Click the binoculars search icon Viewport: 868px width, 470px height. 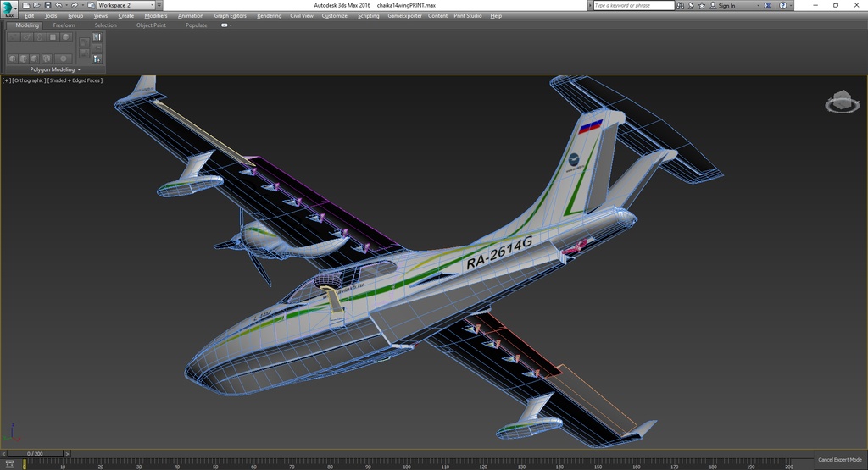point(681,6)
